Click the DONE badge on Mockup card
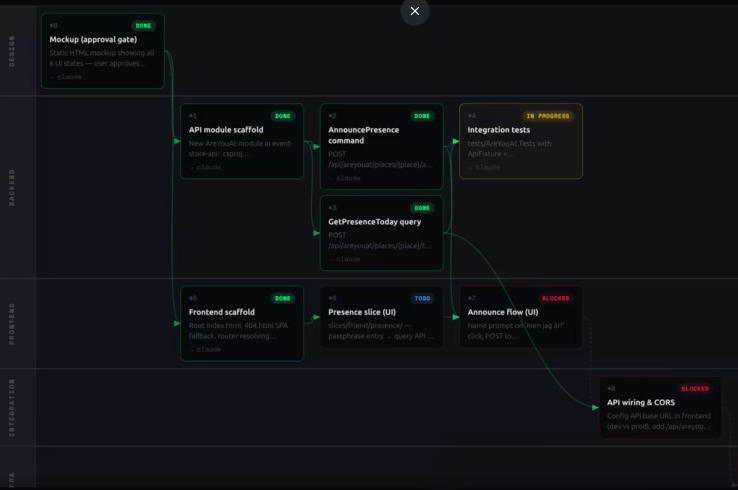Screen dimensions: 738x490 point(144,26)
